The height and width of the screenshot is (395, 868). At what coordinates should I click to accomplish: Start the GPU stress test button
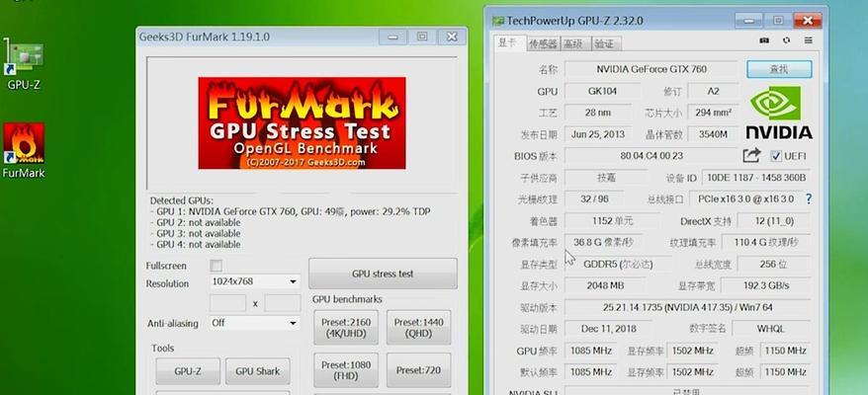pos(383,274)
